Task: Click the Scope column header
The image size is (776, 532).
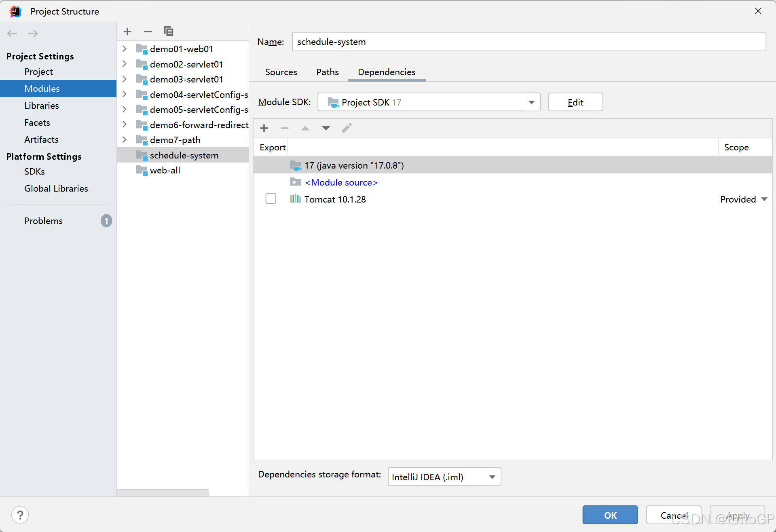Action: pyautogui.click(x=736, y=147)
